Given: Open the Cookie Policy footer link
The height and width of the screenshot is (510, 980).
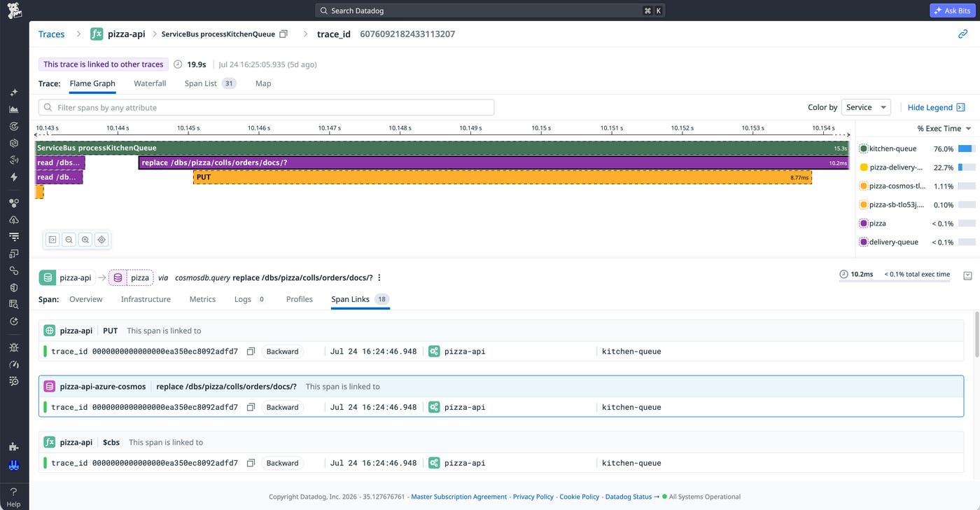Looking at the screenshot, I should point(580,497).
